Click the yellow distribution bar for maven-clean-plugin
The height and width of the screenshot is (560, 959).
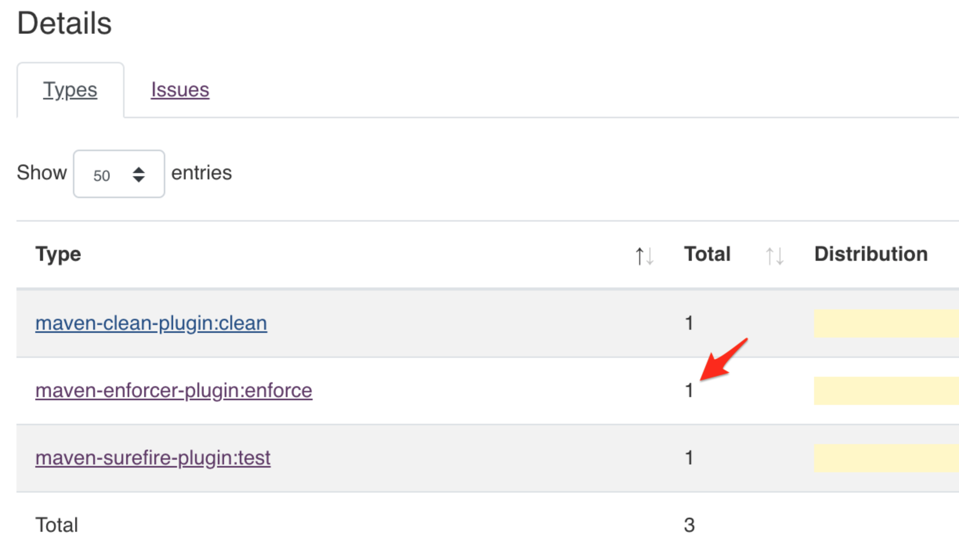(x=885, y=323)
